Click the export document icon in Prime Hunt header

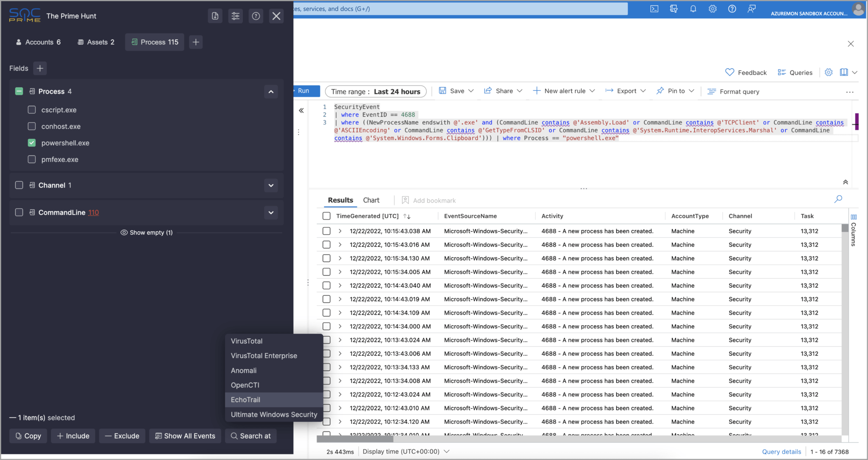(x=215, y=16)
